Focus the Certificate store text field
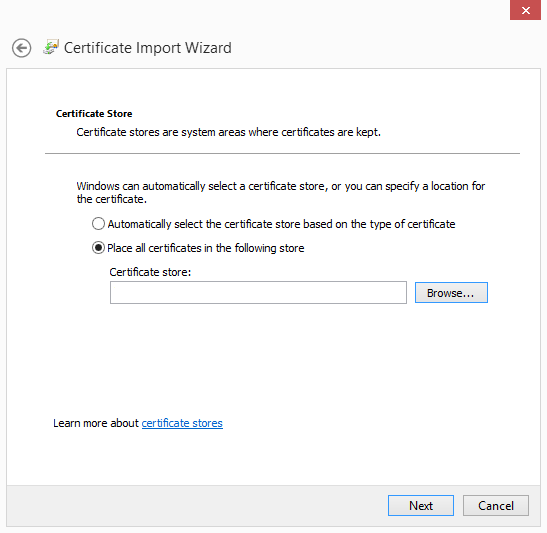 point(258,292)
